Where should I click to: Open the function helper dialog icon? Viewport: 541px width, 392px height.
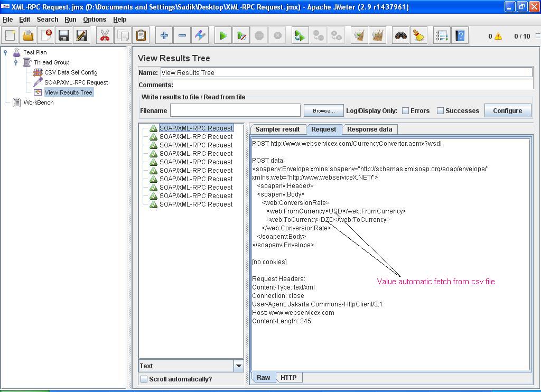(442, 35)
